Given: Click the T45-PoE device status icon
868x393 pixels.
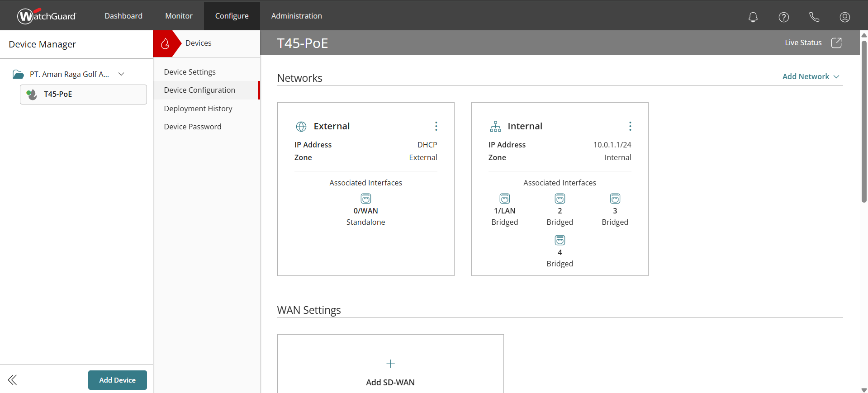Looking at the screenshot, I should 32,94.
